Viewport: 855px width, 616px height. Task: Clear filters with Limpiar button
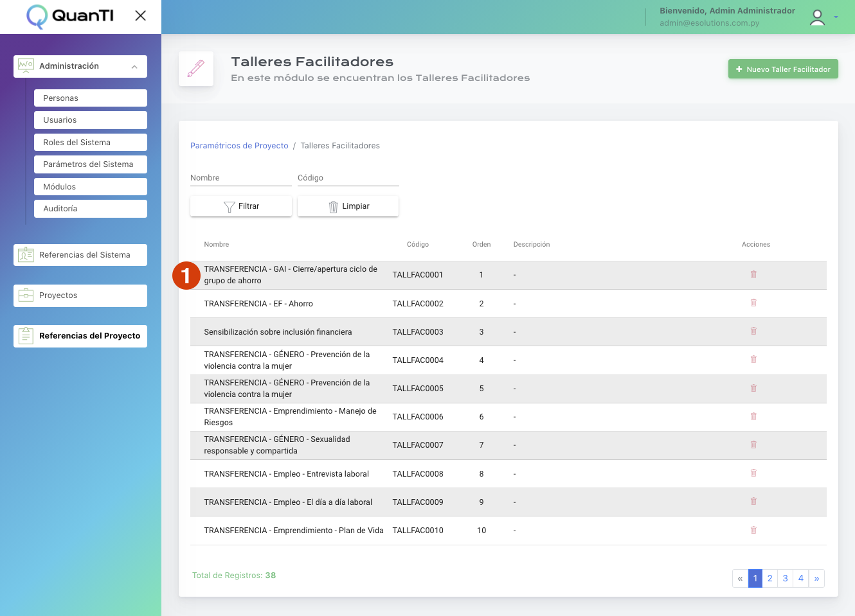point(348,206)
